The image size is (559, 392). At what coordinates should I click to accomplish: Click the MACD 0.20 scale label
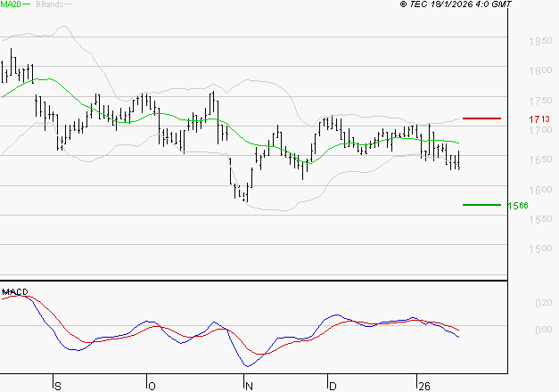click(542, 303)
